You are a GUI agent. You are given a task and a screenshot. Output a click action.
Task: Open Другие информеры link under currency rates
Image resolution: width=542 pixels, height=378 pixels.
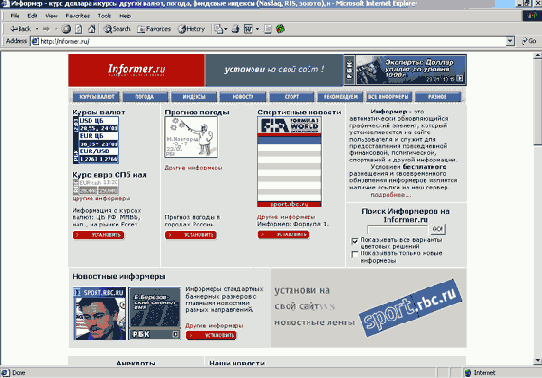[101, 199]
